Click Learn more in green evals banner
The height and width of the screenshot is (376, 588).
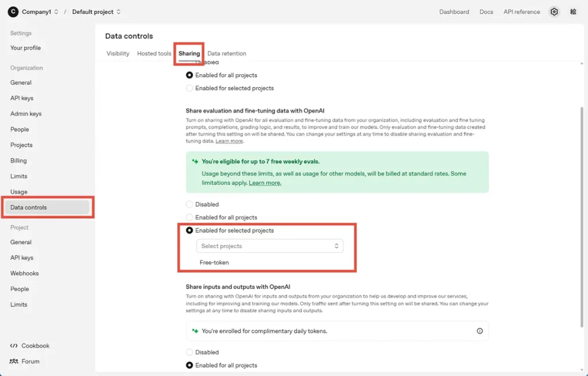(265, 183)
